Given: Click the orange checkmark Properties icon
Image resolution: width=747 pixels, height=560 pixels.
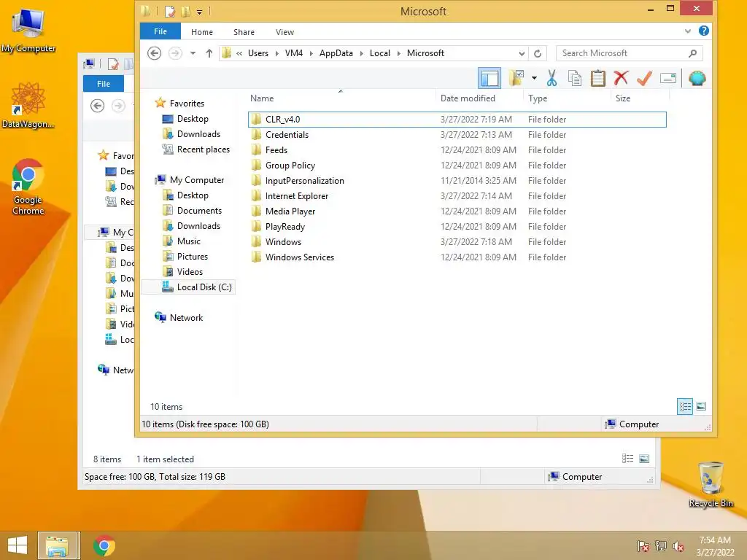Looking at the screenshot, I should [644, 78].
